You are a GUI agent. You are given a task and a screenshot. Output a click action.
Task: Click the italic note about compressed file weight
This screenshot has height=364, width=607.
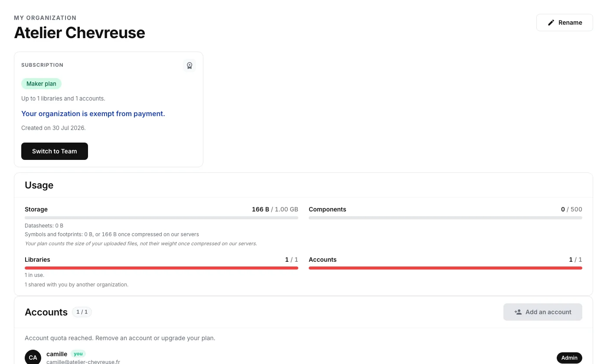[141, 244]
